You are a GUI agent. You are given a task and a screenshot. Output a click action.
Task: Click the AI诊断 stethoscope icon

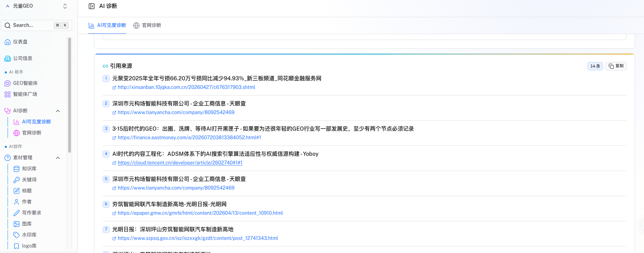(x=8, y=111)
